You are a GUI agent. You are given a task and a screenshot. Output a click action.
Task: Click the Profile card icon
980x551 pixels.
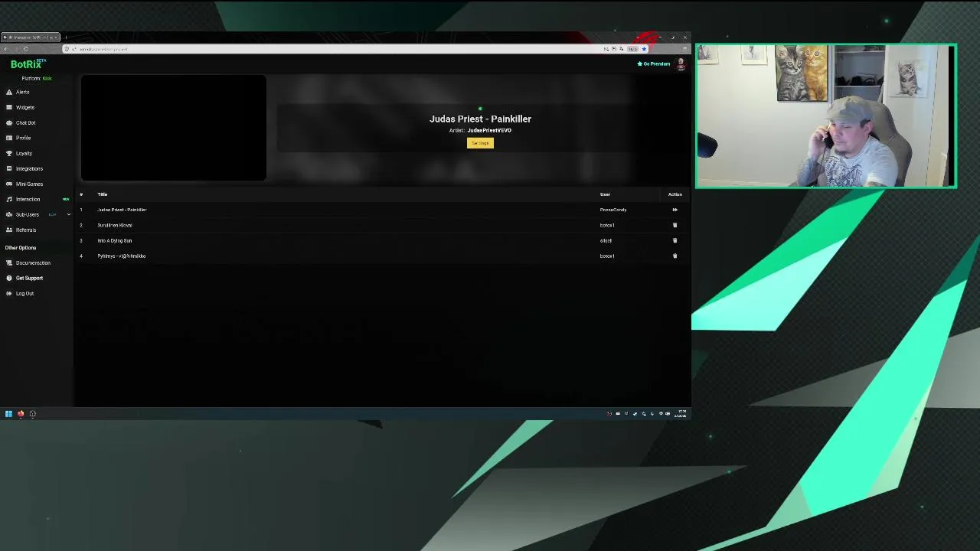coord(8,138)
